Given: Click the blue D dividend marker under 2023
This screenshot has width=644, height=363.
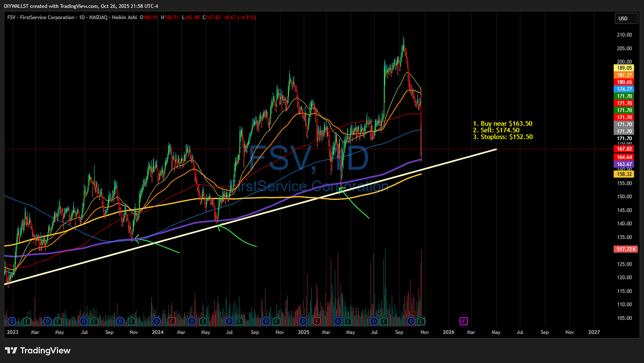Looking at the screenshot, I should tap(11, 321).
